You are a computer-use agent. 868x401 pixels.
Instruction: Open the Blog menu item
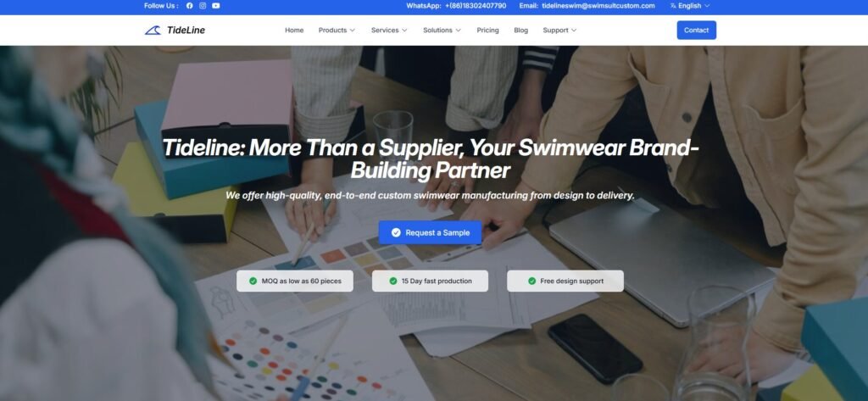(521, 30)
